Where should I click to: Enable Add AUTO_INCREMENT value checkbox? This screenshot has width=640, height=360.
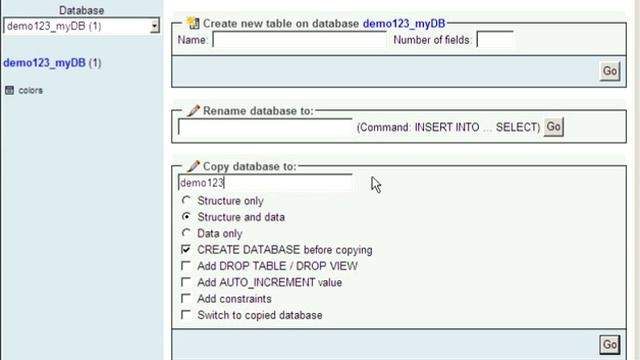pos(186,282)
